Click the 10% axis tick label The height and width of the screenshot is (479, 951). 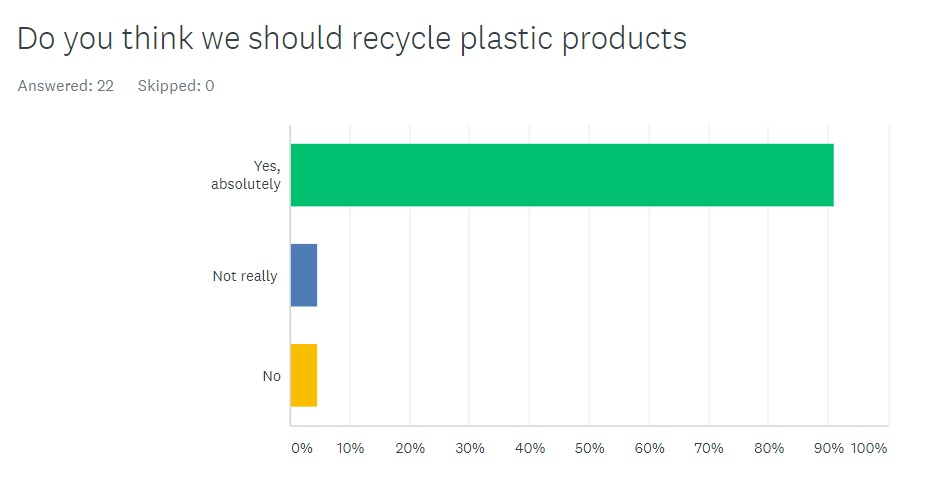(350, 449)
